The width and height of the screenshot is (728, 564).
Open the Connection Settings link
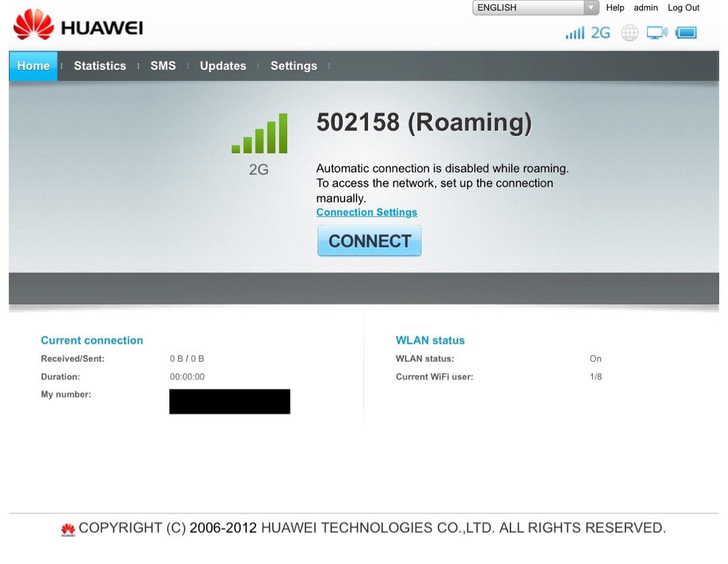[367, 212]
